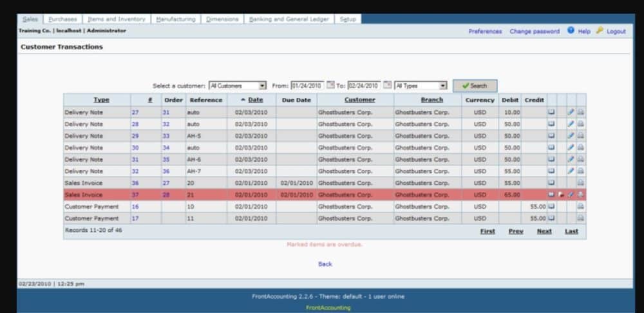Click the From date input field
Screen dimensions: 644x313
(307, 86)
